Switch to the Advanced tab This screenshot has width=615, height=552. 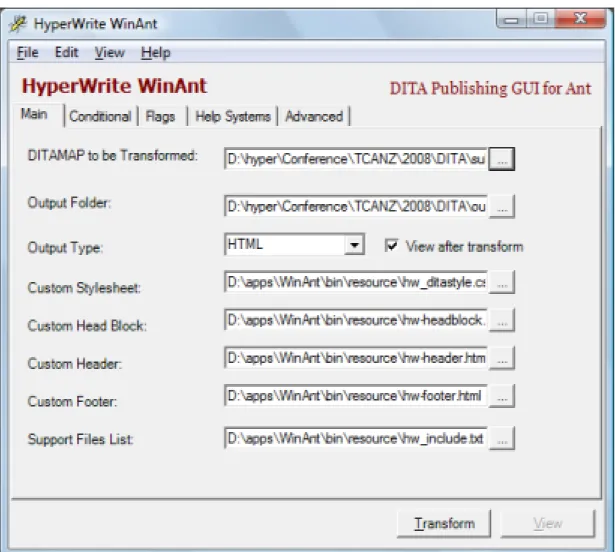click(314, 117)
